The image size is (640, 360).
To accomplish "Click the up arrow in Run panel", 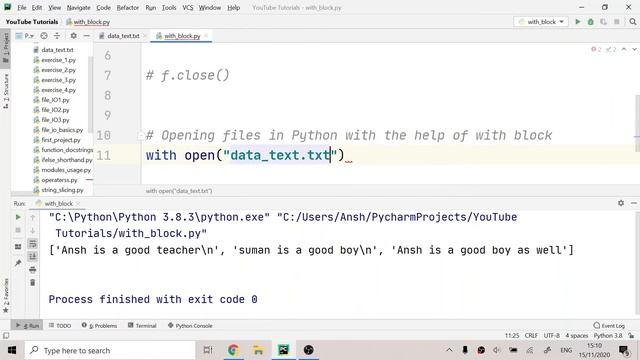I will pos(33,217).
